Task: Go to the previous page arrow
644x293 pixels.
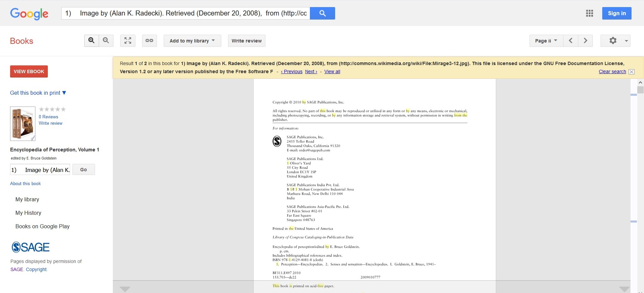Action: 571,41
